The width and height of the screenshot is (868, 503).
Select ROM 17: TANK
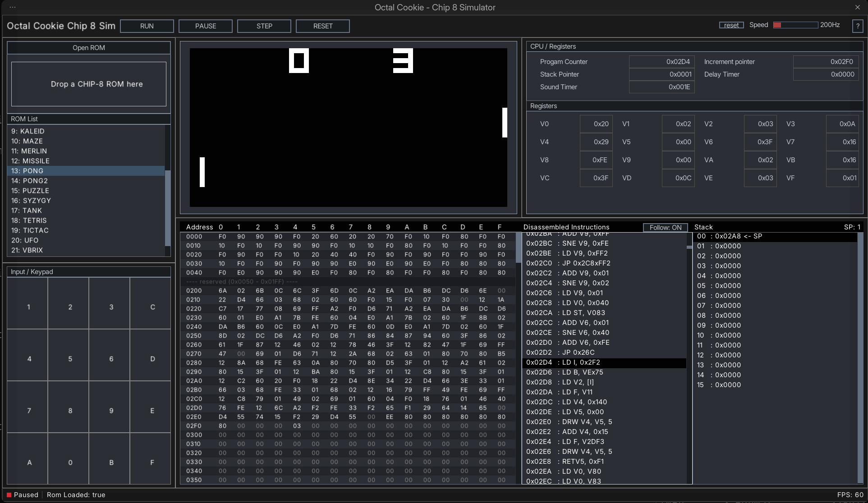(86, 210)
